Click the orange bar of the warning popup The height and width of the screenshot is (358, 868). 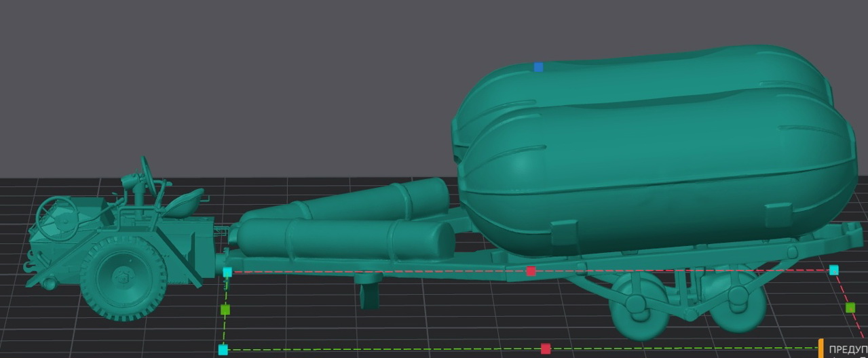pyautogui.click(x=820, y=349)
